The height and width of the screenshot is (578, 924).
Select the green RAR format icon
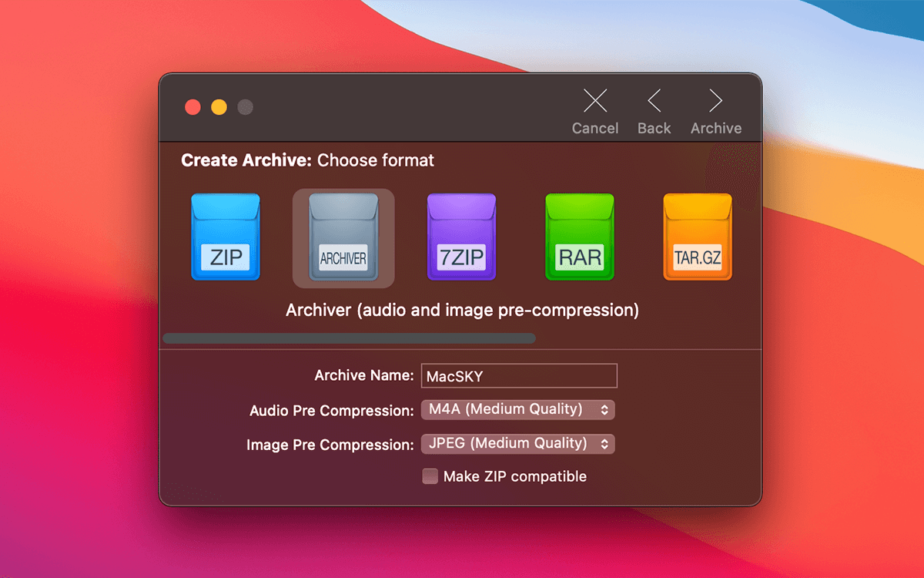point(580,237)
